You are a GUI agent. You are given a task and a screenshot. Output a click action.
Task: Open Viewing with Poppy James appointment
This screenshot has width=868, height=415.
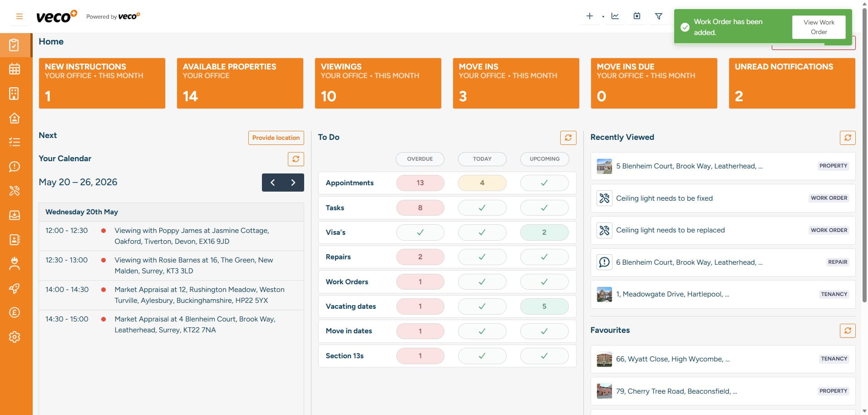[x=171, y=236]
